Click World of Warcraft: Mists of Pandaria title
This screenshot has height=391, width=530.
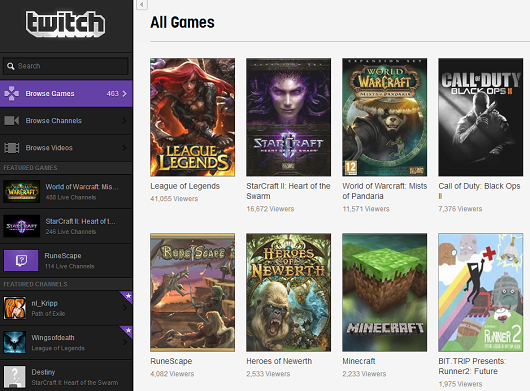[x=385, y=191]
